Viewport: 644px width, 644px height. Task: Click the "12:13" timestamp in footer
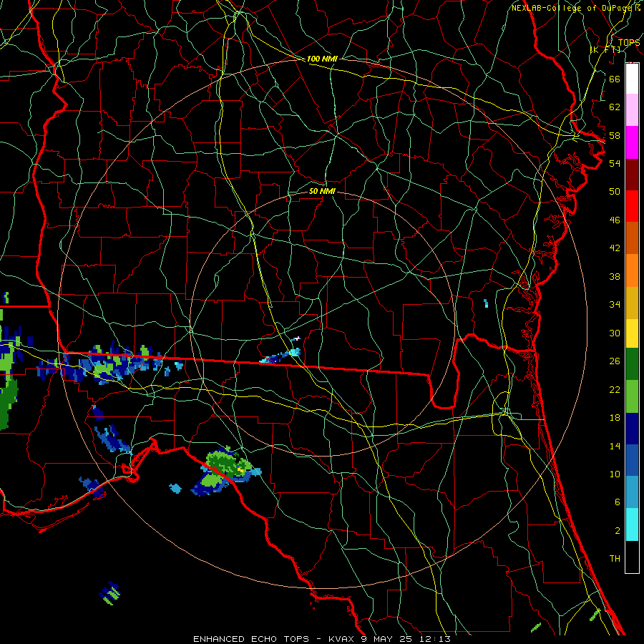coord(434,639)
